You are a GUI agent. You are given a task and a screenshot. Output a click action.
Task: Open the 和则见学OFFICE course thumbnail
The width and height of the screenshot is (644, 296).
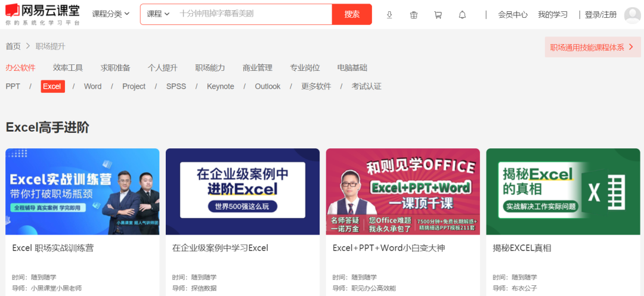point(403,191)
